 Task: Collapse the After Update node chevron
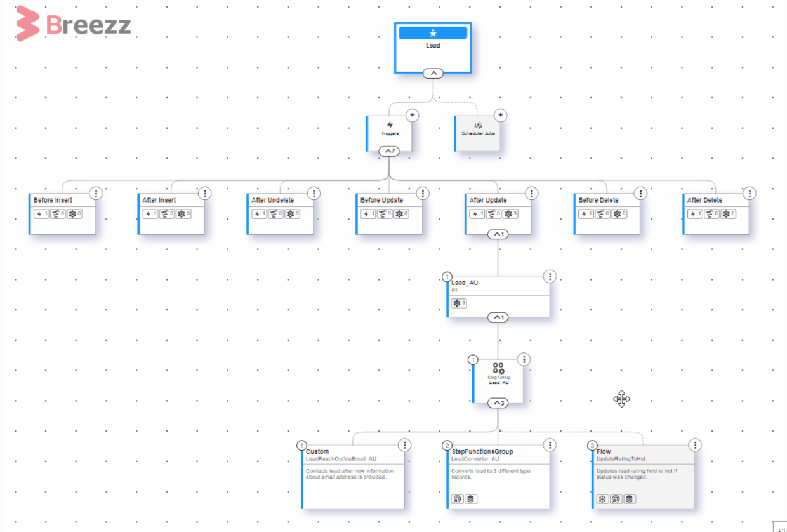[x=498, y=234]
